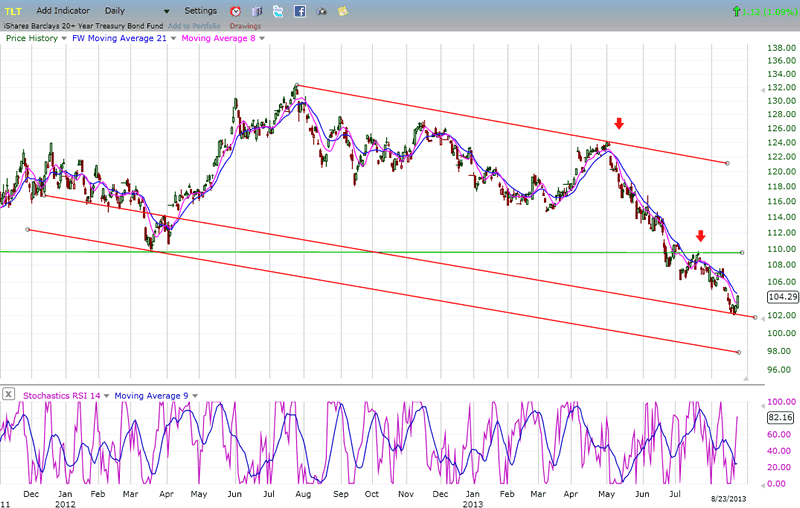Image resolution: width=800 pixels, height=508 pixels.
Task: Expand the Price History options arrow
Action: click(64, 38)
